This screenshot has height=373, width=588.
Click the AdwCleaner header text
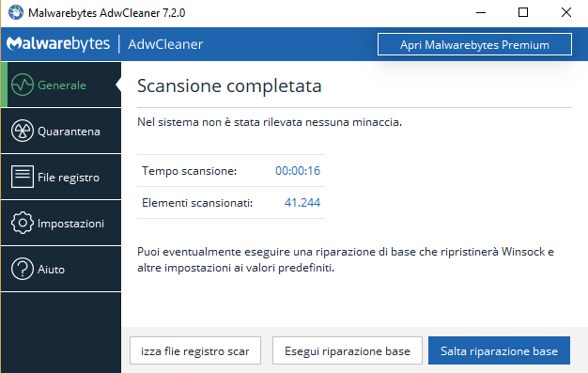(165, 44)
